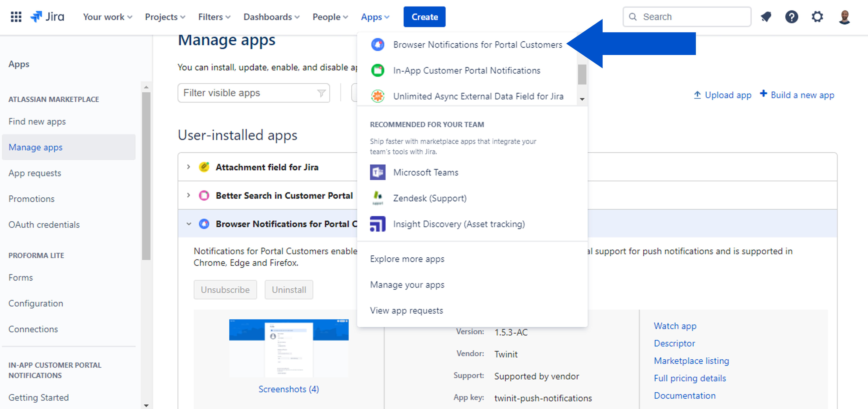Open the Filters dropdown
Viewport: 868px width, 409px height.
click(214, 17)
